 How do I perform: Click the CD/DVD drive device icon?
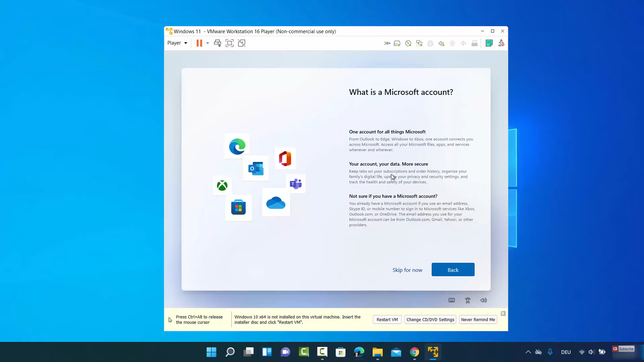coord(408,43)
